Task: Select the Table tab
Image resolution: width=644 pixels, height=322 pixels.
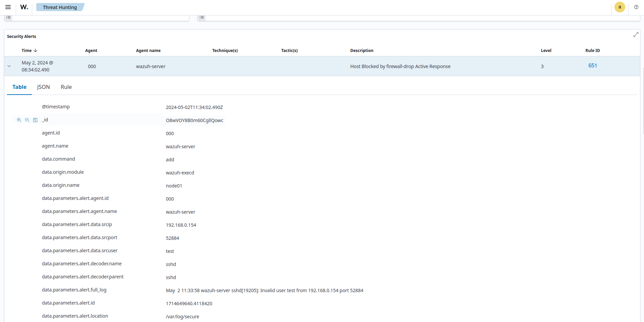Action: tap(19, 87)
